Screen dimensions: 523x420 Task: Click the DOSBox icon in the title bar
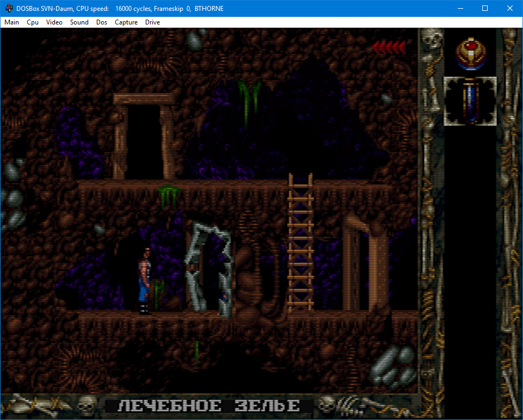tap(9, 8)
